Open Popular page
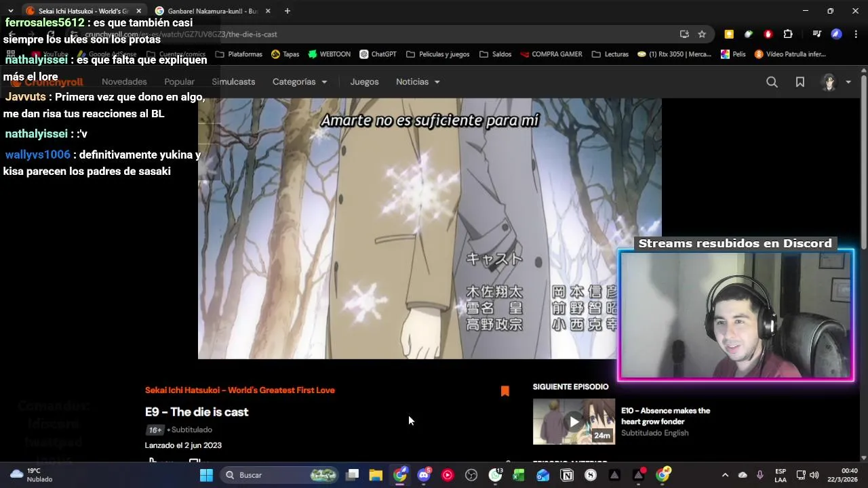Image resolution: width=868 pixels, height=488 pixels. click(179, 81)
